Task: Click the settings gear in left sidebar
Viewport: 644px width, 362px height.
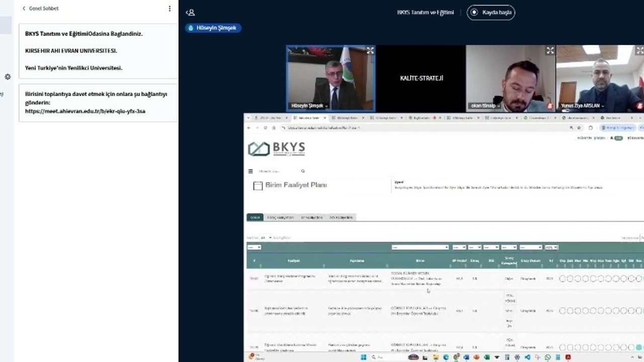Action: [8, 77]
